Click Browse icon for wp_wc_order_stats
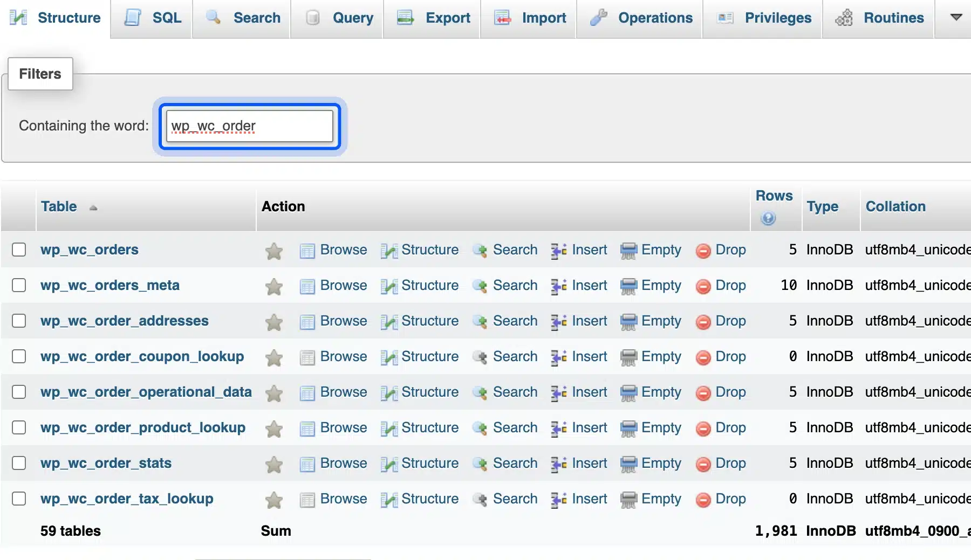This screenshot has width=971, height=560. coord(307,465)
